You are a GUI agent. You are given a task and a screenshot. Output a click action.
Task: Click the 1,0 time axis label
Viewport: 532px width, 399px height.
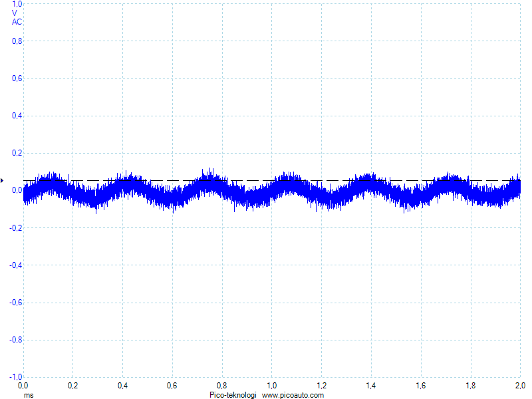[x=271, y=386]
